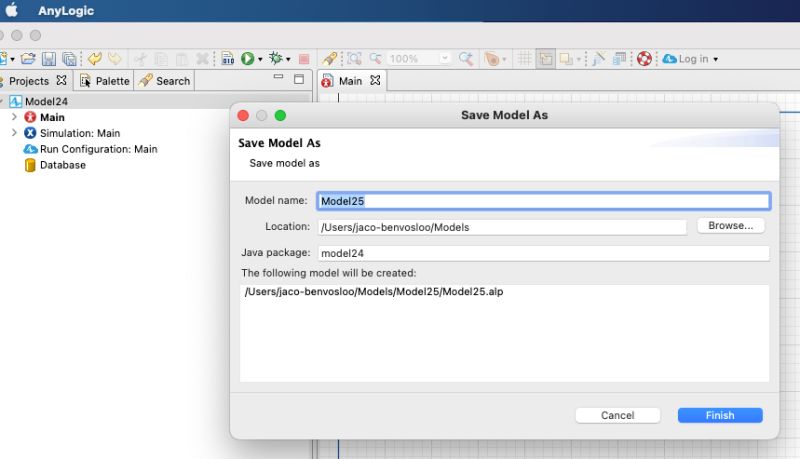Open the Run button dropdown arrow
This screenshot has width=800, height=459.
click(260, 59)
